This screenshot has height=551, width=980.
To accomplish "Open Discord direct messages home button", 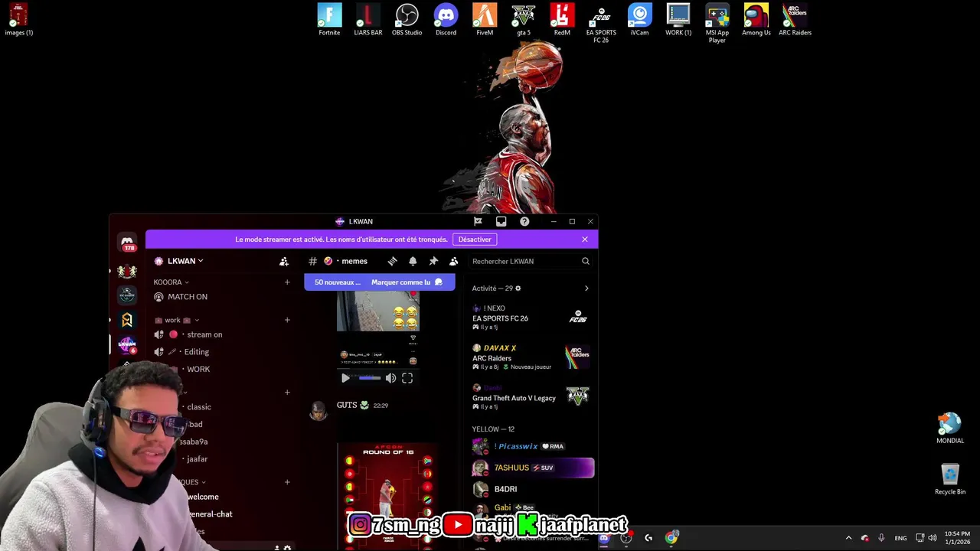I will coord(127,242).
